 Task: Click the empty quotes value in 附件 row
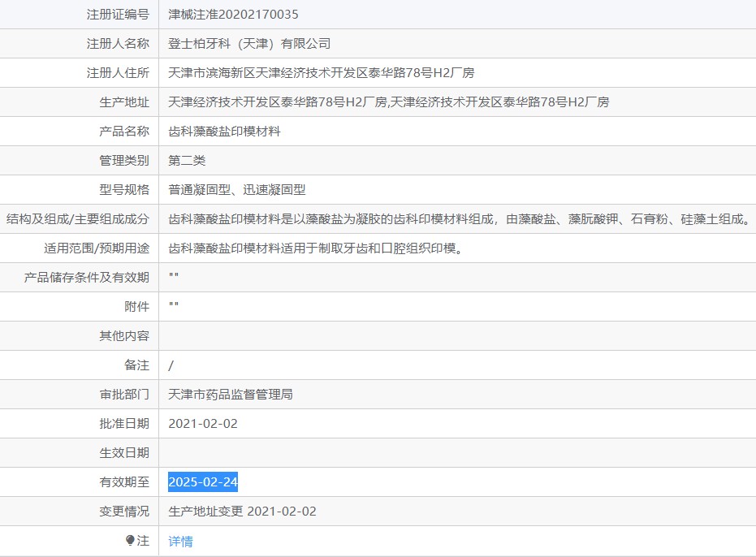tap(174, 304)
